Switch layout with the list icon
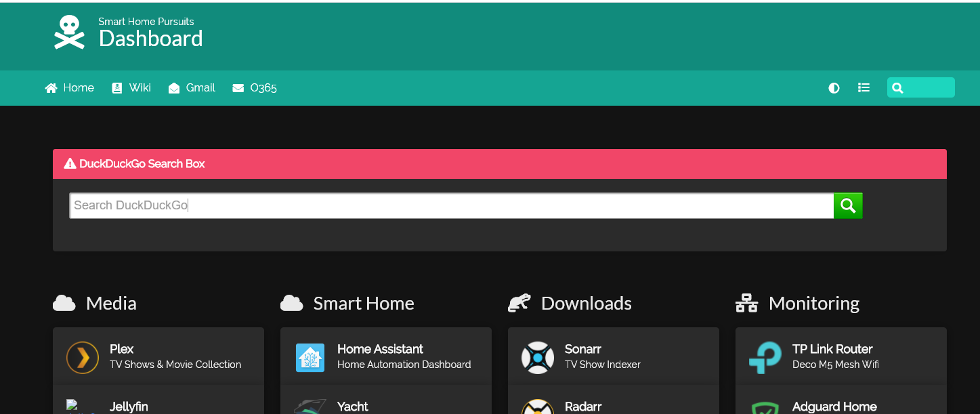980x414 pixels. (x=864, y=87)
